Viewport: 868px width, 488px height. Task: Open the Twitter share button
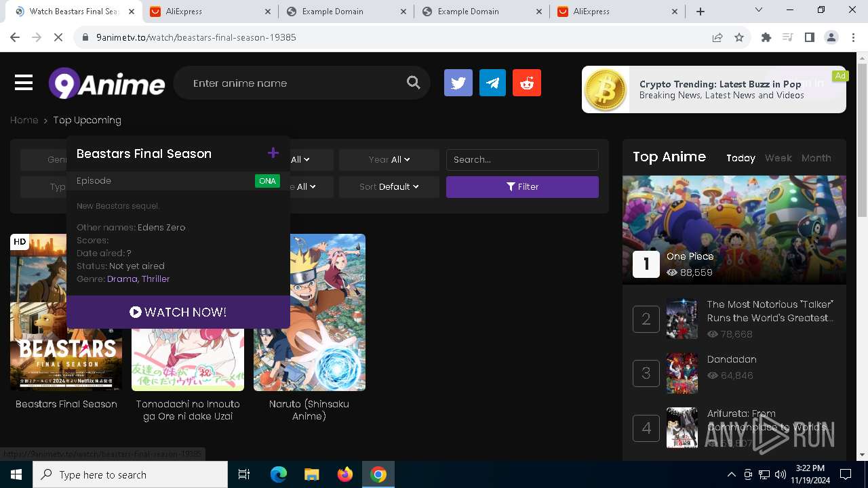[x=458, y=83]
